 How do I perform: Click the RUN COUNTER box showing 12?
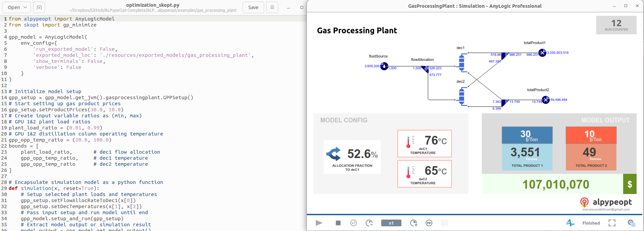[x=616, y=25]
